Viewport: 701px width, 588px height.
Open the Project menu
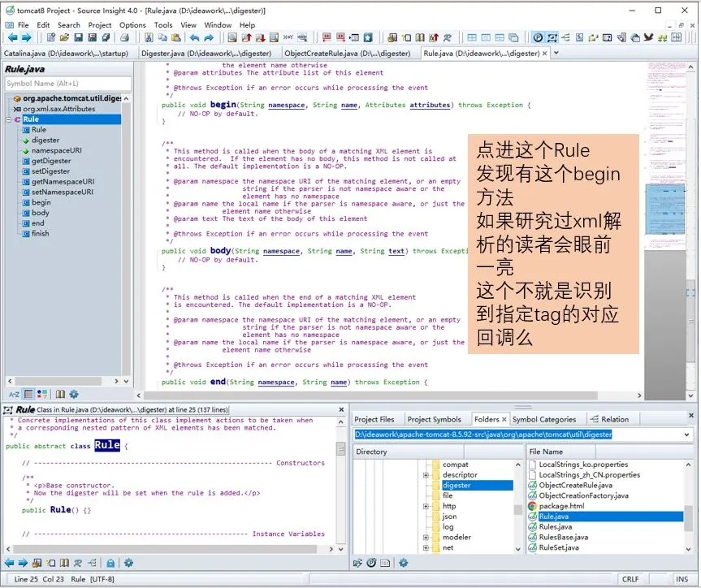point(100,25)
